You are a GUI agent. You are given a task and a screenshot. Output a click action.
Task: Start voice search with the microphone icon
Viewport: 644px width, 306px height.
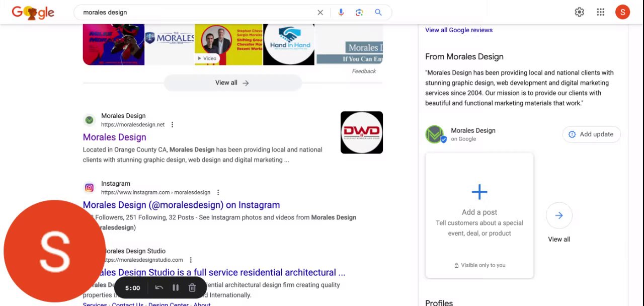point(341,13)
